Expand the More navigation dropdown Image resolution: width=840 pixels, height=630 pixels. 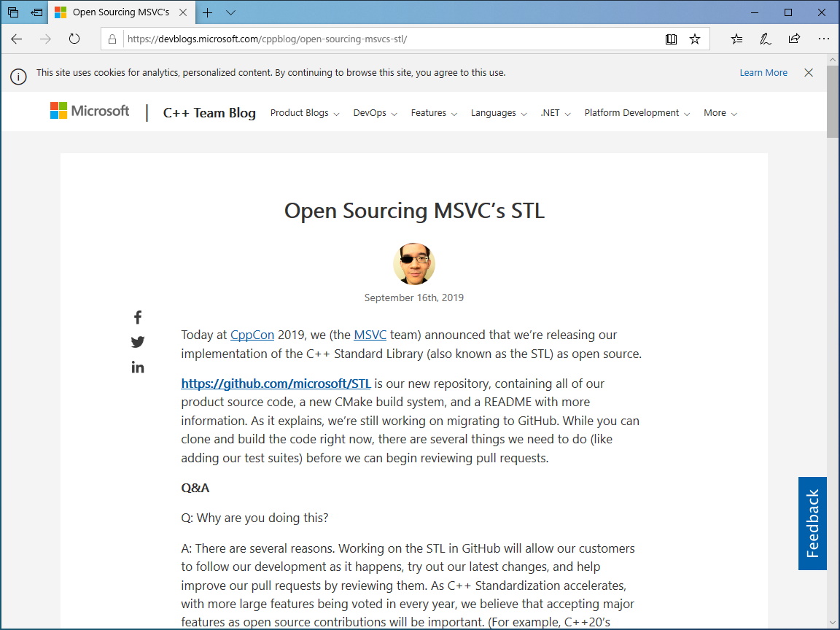719,113
